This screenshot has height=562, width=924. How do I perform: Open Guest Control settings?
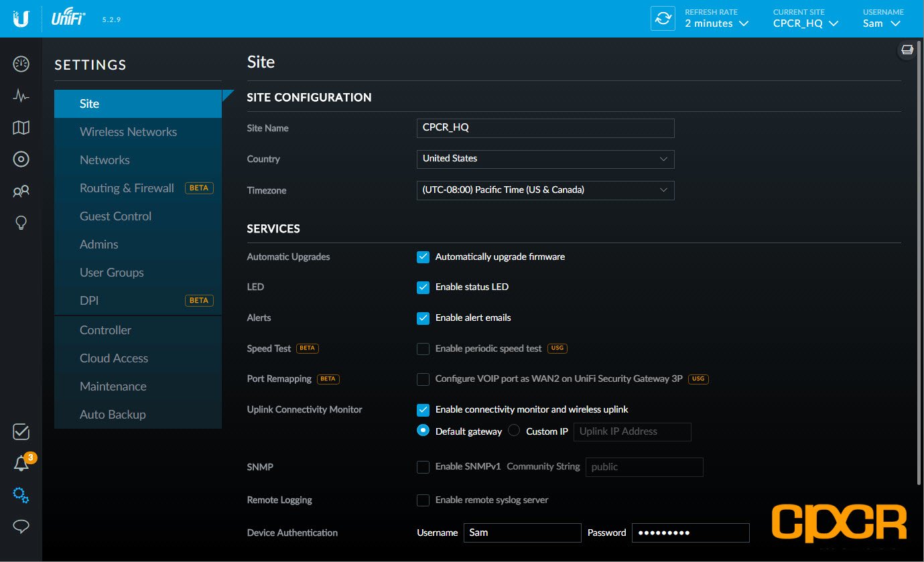(138, 216)
